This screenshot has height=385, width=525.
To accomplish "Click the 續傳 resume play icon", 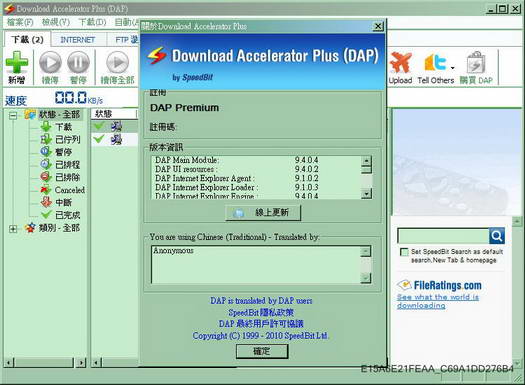I will [x=50, y=63].
